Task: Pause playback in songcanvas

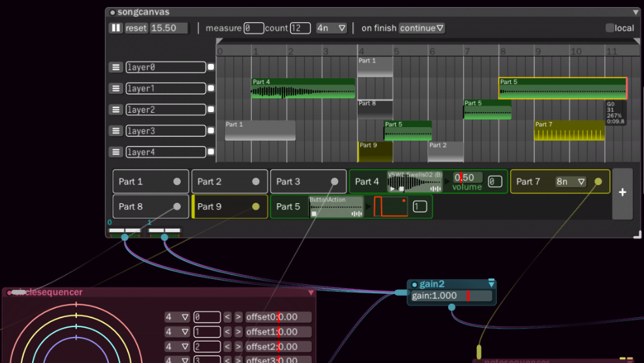Action: 116,28
